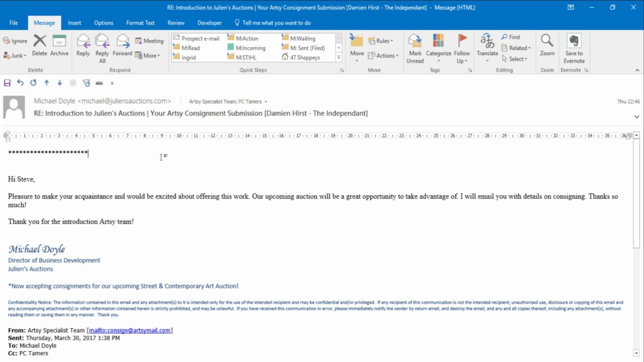The image size is (644, 362).
Task: Click the Ribbon Display Options button
Action: (571, 7)
